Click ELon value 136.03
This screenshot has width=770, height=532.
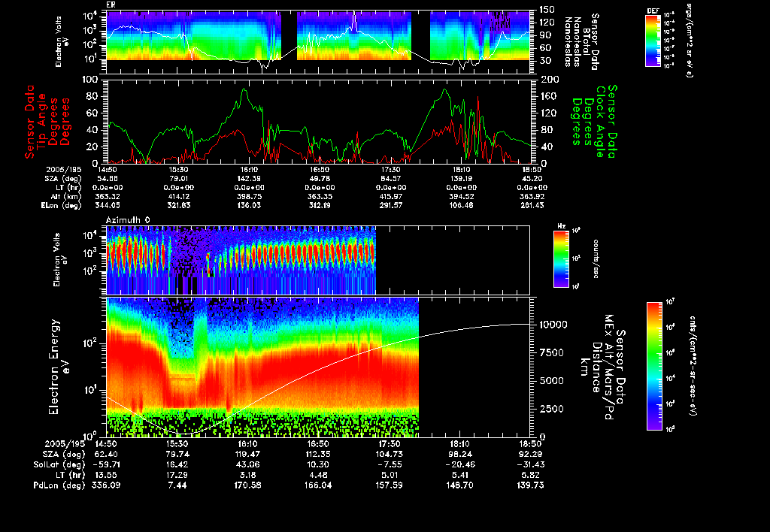249,205
